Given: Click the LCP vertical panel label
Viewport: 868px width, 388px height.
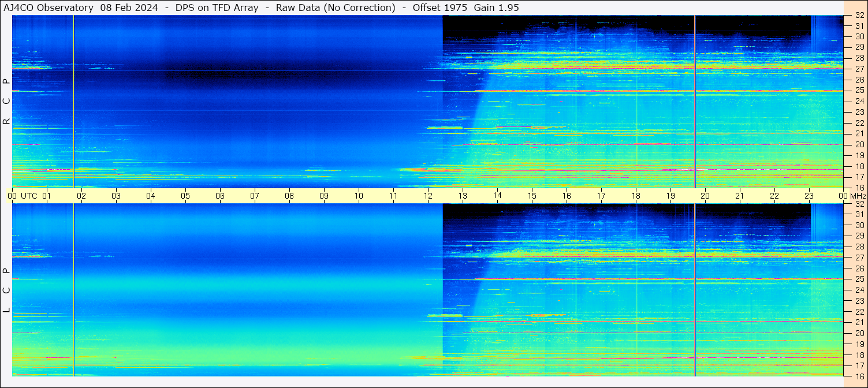Looking at the screenshot, I should click(6, 290).
